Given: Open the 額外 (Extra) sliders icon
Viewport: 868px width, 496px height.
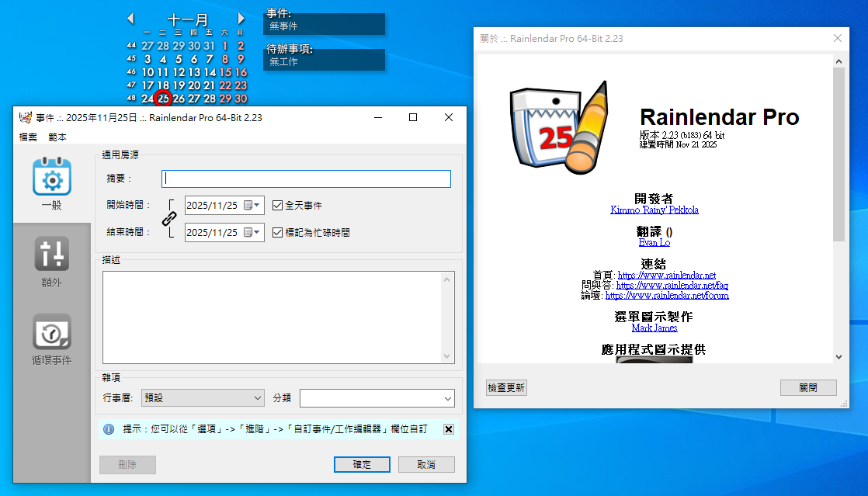Looking at the screenshot, I should point(51,255).
